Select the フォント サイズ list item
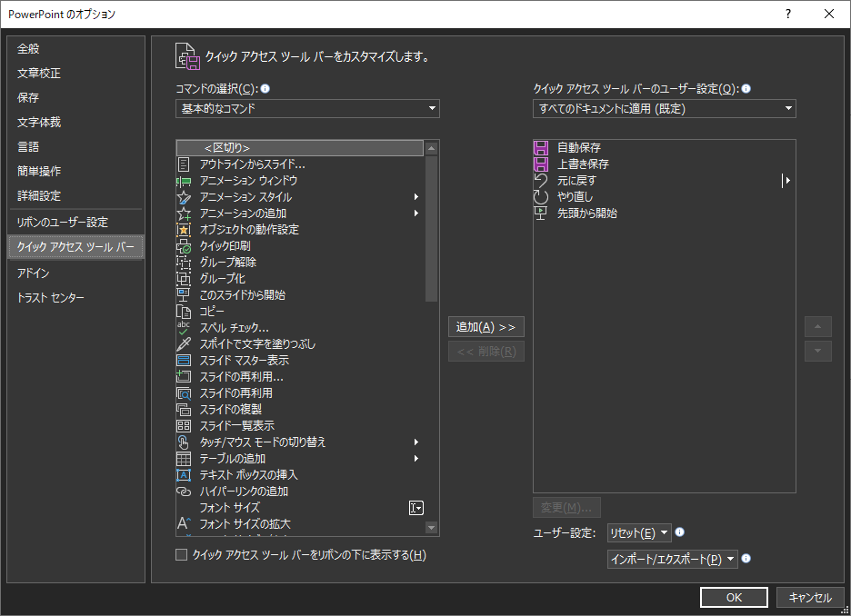This screenshot has width=851, height=616. 300,508
